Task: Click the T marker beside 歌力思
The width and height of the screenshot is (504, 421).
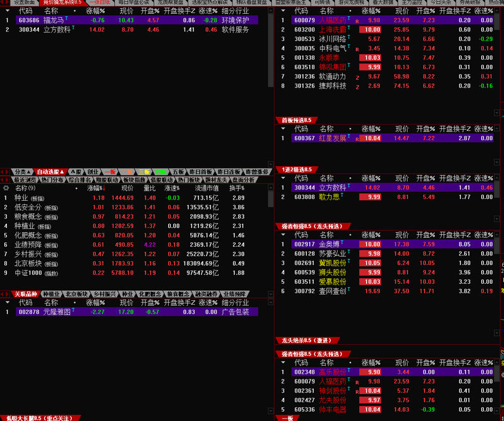Action: 342,194
